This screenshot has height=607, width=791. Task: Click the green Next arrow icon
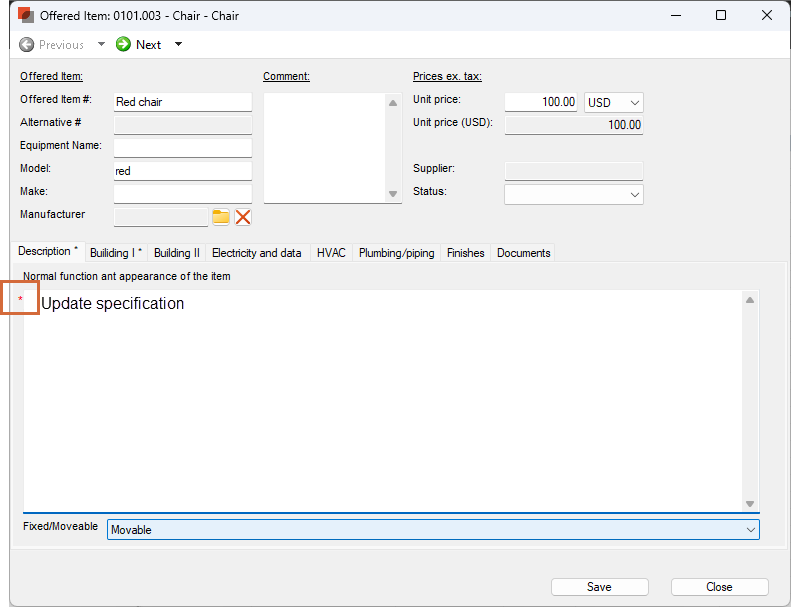click(x=124, y=44)
